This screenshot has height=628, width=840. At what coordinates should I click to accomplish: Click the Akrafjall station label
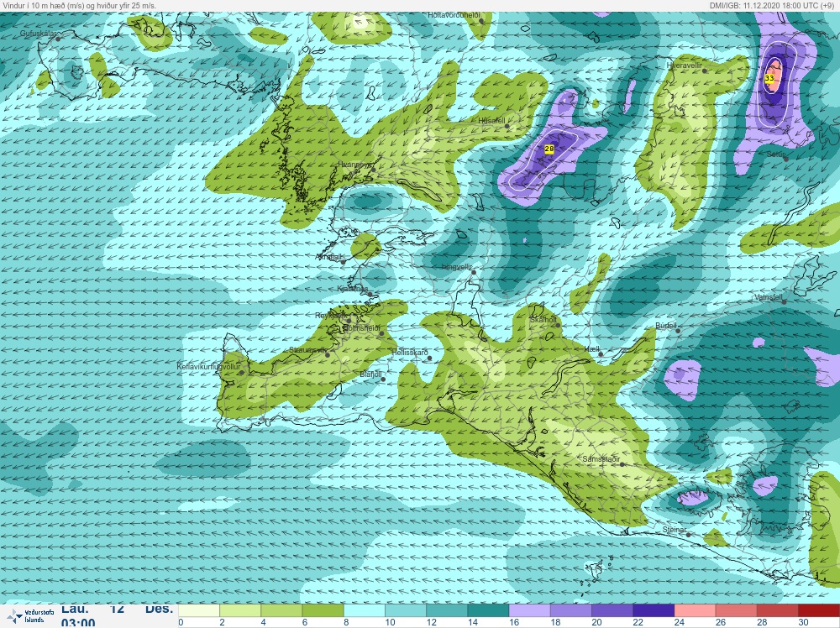click(x=329, y=257)
